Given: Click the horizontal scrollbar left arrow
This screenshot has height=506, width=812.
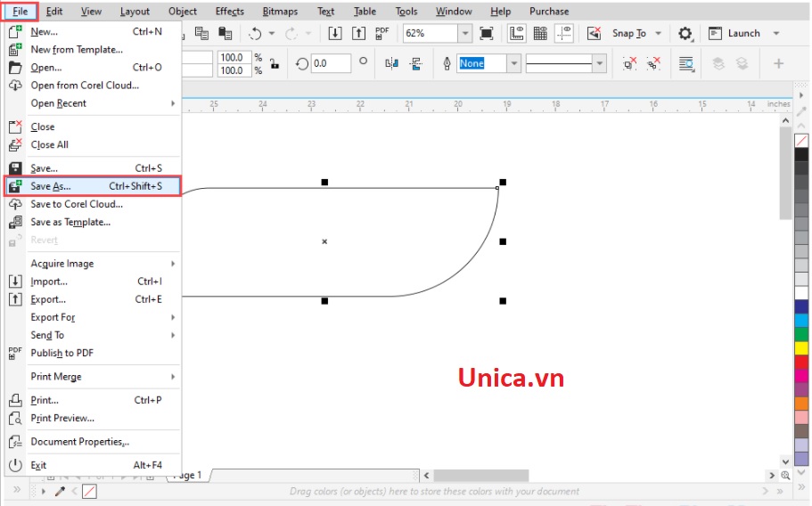Looking at the screenshot, I should tap(427, 475).
